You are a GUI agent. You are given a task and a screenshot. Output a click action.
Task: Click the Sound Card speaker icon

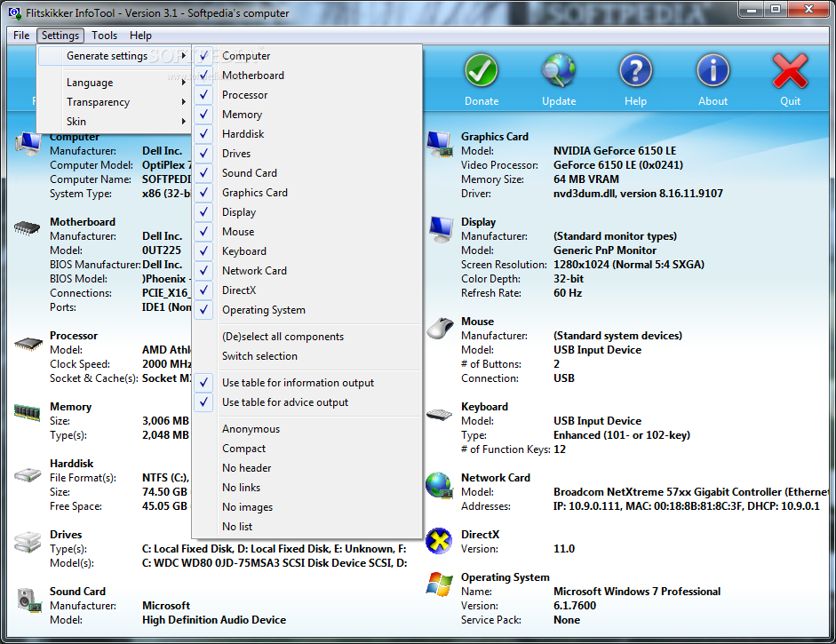coord(28,600)
